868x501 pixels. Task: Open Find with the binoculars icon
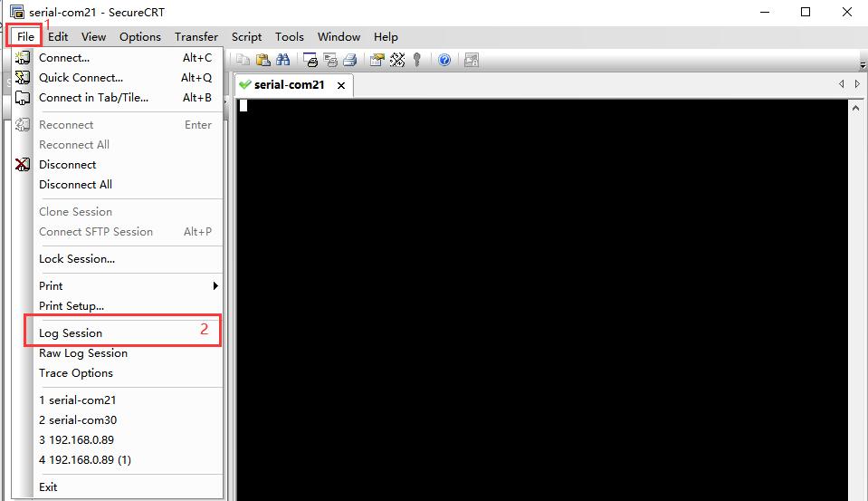[283, 60]
